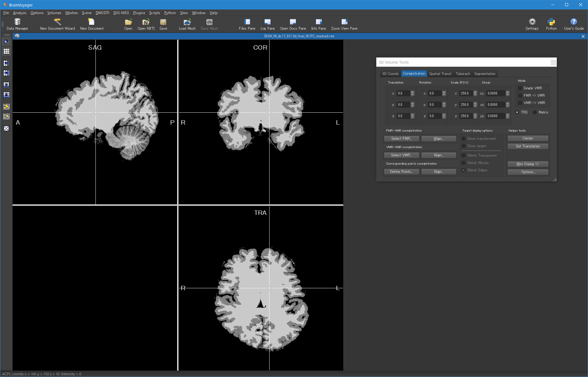Show the Open Docs Pane
Image resolution: width=588 pixels, height=377 pixels.
click(x=293, y=24)
